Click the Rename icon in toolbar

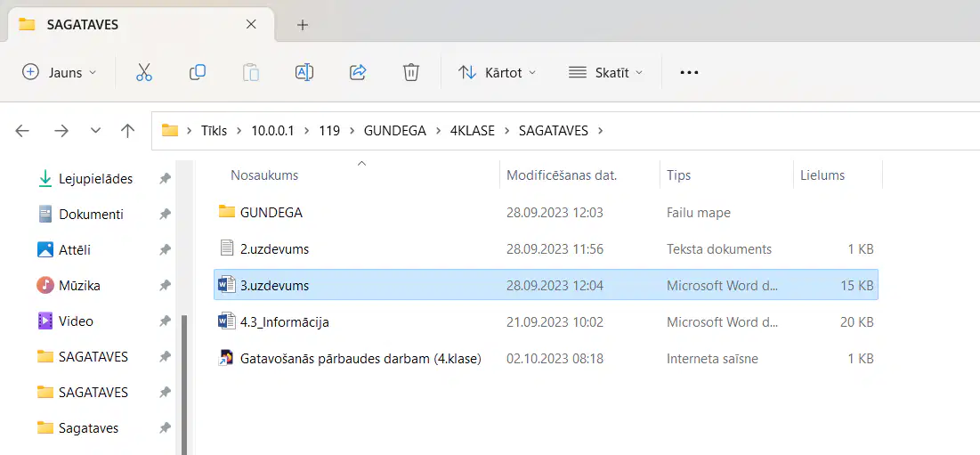tap(304, 72)
